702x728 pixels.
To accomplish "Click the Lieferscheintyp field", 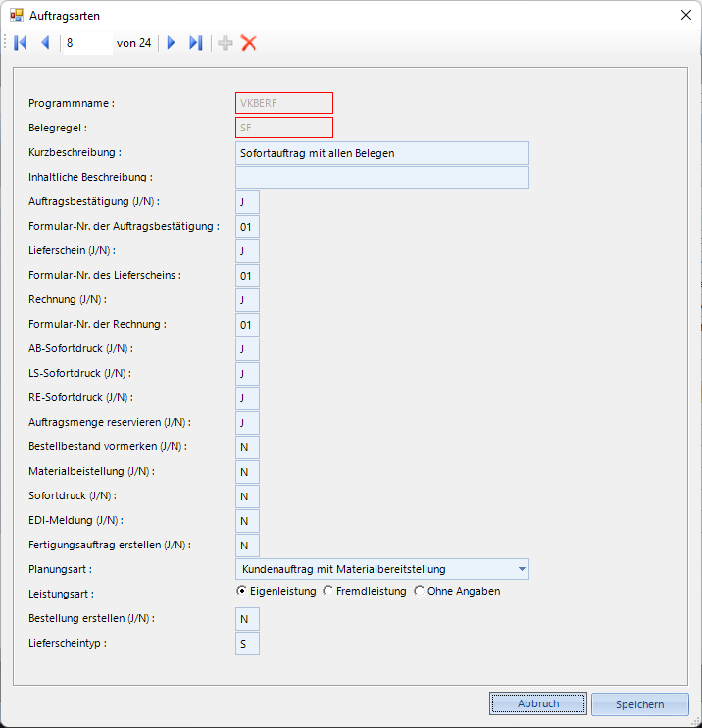I will [x=247, y=644].
